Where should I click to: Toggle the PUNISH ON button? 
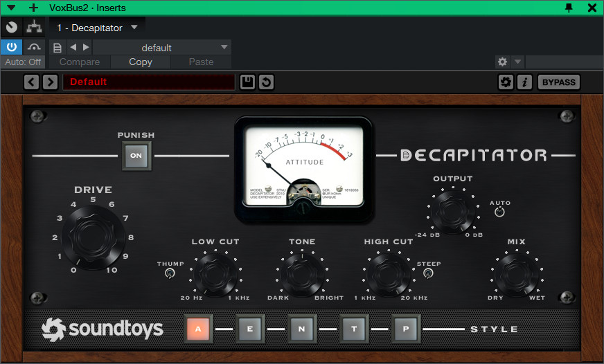click(x=136, y=156)
